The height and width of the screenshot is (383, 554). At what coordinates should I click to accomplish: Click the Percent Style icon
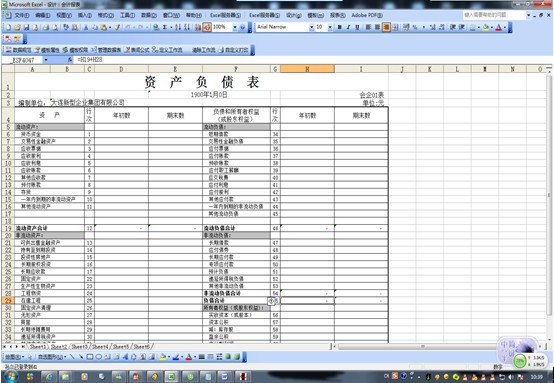pyautogui.click(x=415, y=27)
